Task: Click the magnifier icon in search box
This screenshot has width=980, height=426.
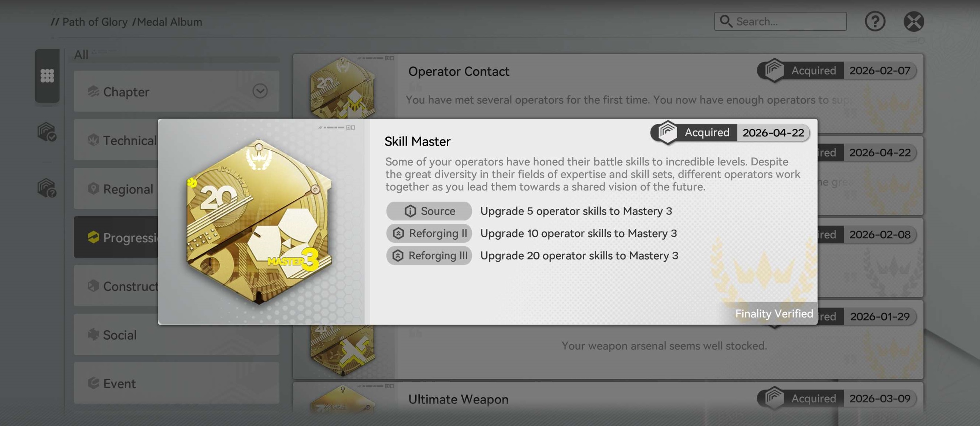Action: point(726,21)
